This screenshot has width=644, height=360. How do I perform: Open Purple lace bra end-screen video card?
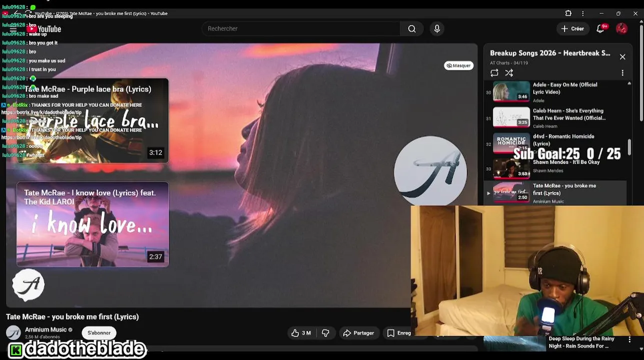pos(93,120)
